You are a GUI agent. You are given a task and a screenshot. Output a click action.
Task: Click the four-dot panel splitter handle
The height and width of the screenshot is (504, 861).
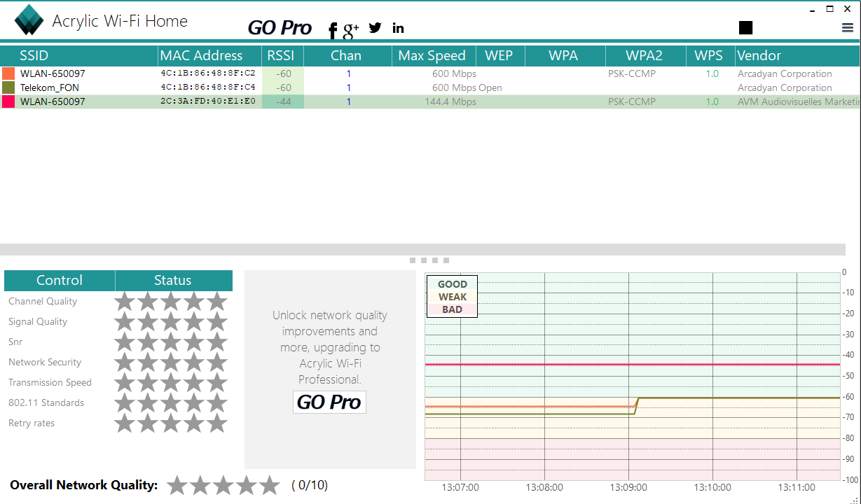[429, 260]
